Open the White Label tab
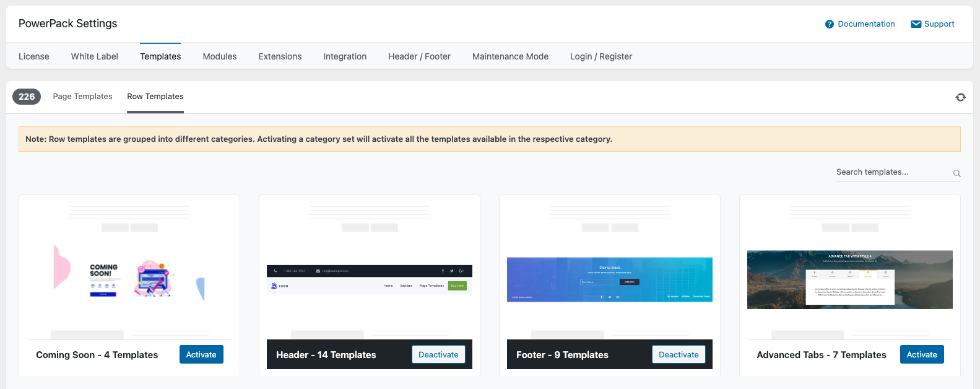980x389 pixels. click(x=95, y=56)
